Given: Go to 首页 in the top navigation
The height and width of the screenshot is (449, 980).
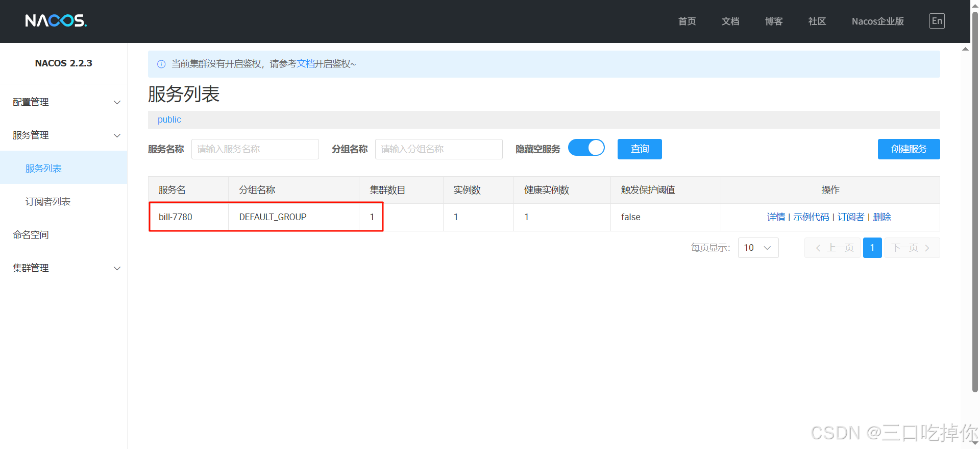Looking at the screenshot, I should 687,21.
